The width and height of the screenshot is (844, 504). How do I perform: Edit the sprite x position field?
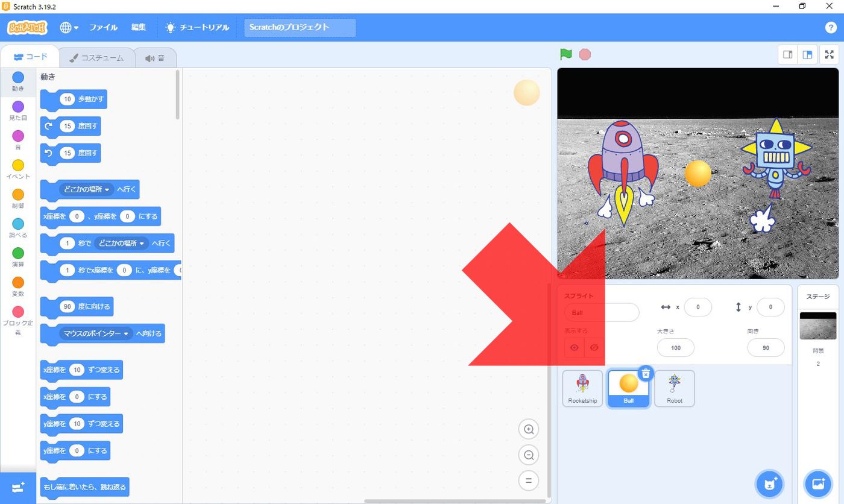[698, 307]
